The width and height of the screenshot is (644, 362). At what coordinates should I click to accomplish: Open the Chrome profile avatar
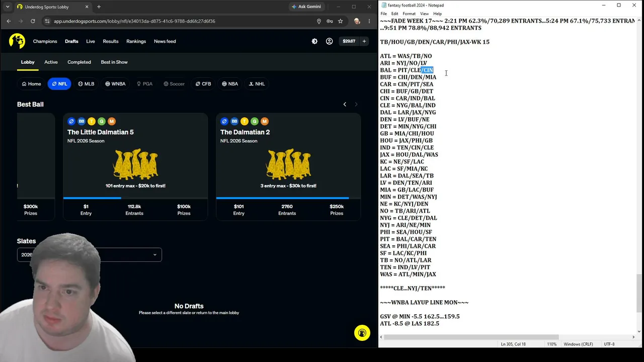point(357,21)
